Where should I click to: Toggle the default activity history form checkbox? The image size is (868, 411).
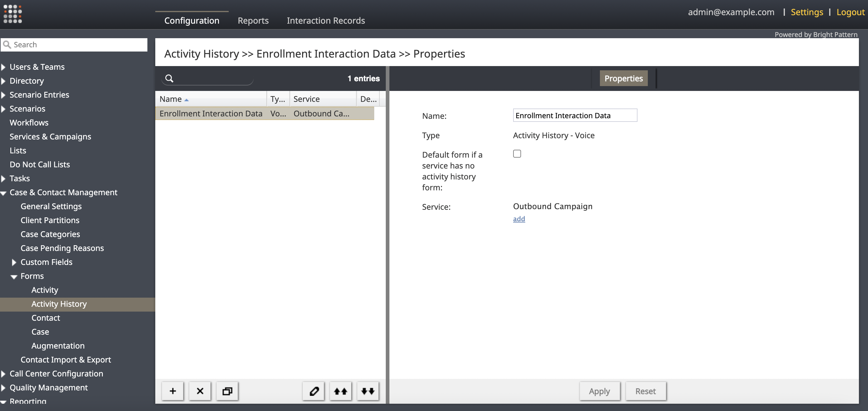tap(517, 154)
